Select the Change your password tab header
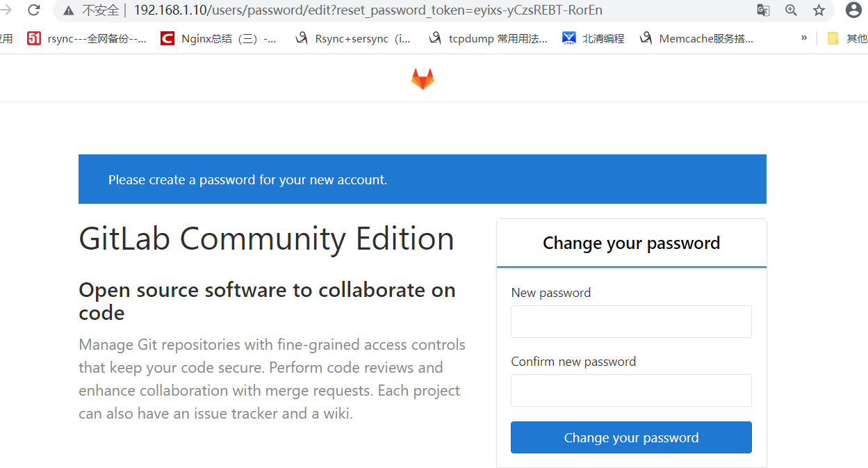This screenshot has height=468, width=868. coord(631,243)
